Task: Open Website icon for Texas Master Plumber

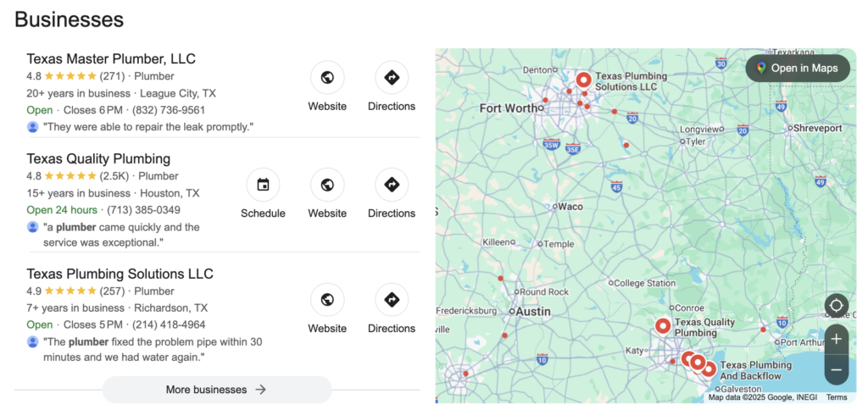Action: point(327,77)
